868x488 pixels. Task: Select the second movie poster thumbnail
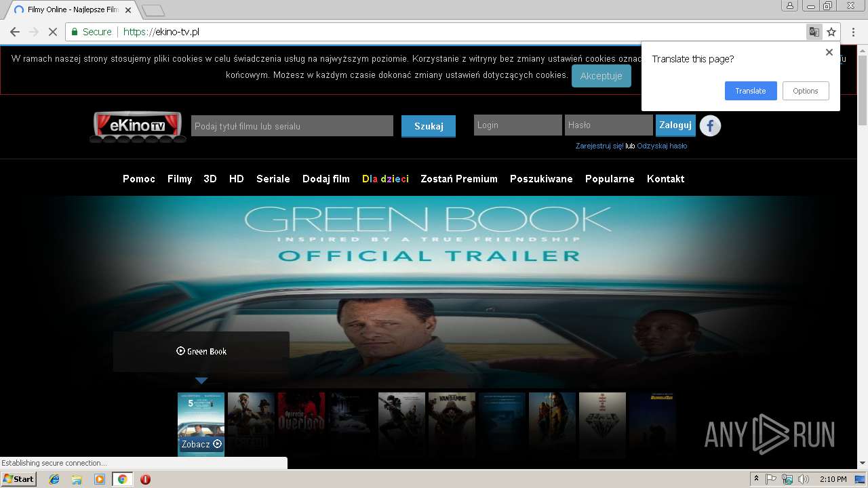[x=251, y=425]
